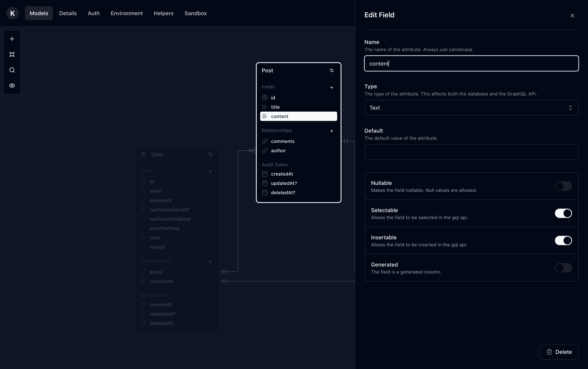The width and height of the screenshot is (588, 369).
Task: Add a new relationship to Post
Action: pos(332,131)
